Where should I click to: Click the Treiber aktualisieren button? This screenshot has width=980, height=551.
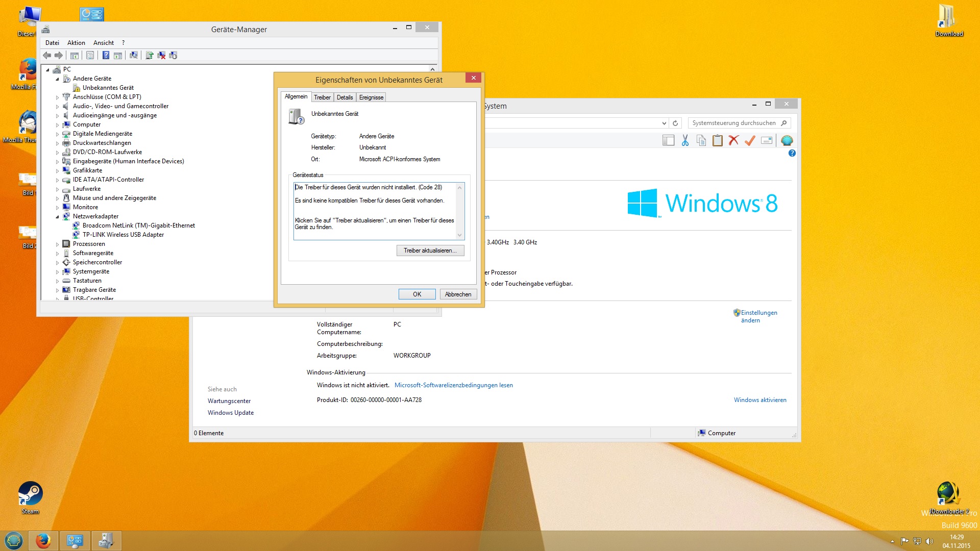click(430, 251)
